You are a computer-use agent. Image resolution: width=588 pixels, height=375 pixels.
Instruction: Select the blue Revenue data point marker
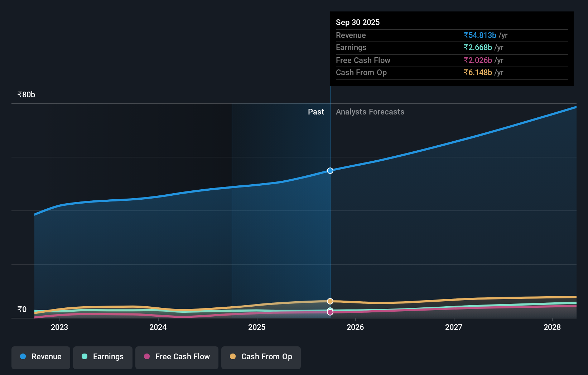pyautogui.click(x=330, y=171)
